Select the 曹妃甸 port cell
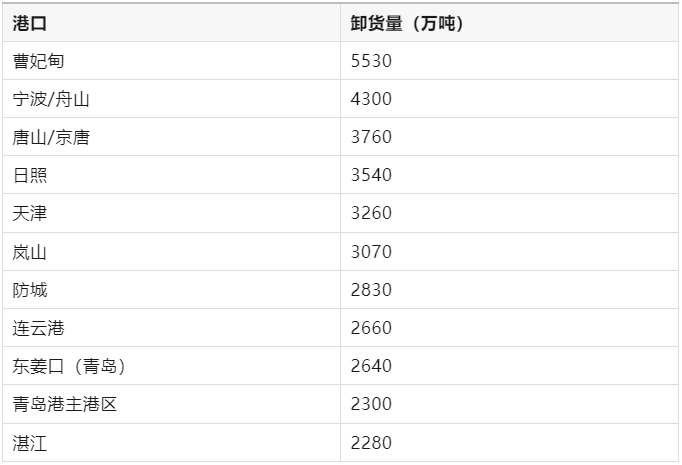The image size is (682, 465). (171, 61)
